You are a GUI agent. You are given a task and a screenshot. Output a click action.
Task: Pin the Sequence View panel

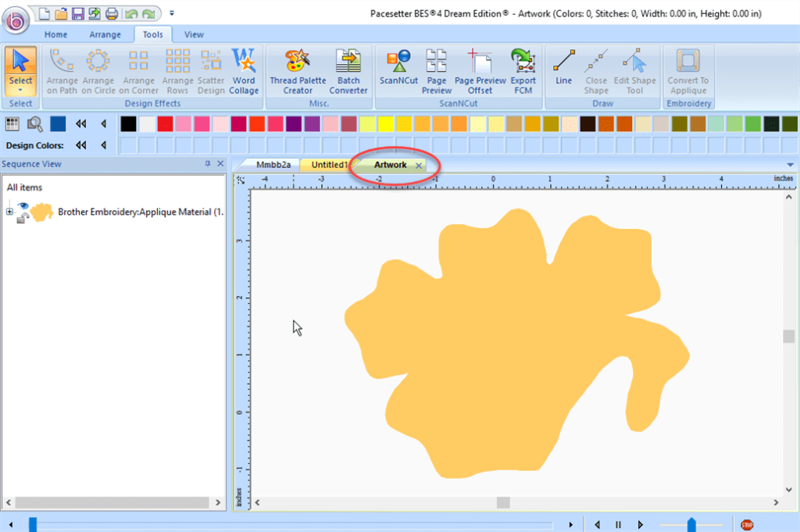[x=206, y=164]
